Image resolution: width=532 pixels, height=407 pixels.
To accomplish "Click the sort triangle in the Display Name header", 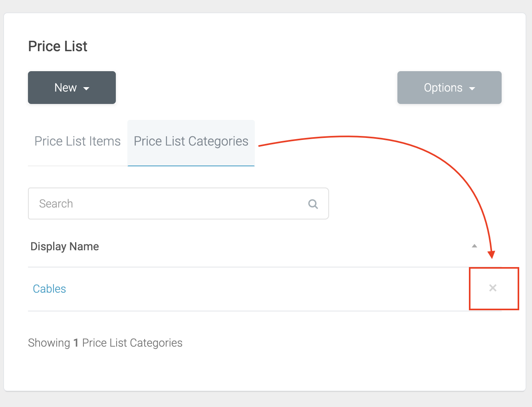I will [x=474, y=246].
